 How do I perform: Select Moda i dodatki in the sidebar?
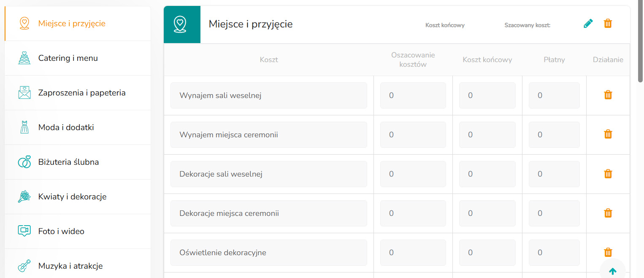click(66, 128)
